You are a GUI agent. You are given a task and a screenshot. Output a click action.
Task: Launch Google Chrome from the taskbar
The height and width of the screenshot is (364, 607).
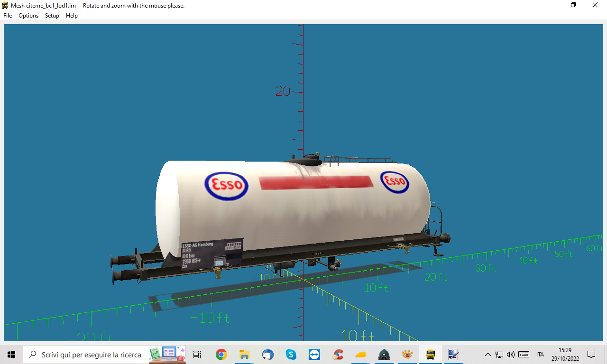click(221, 355)
